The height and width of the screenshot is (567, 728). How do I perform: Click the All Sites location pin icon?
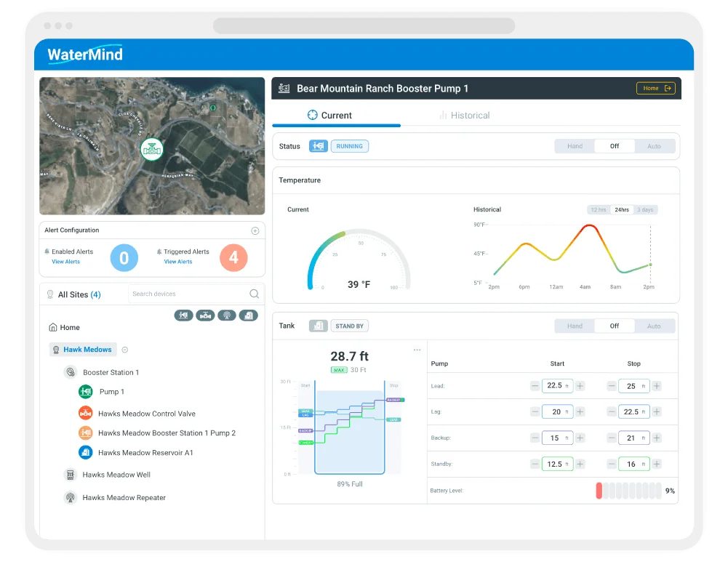pos(50,294)
